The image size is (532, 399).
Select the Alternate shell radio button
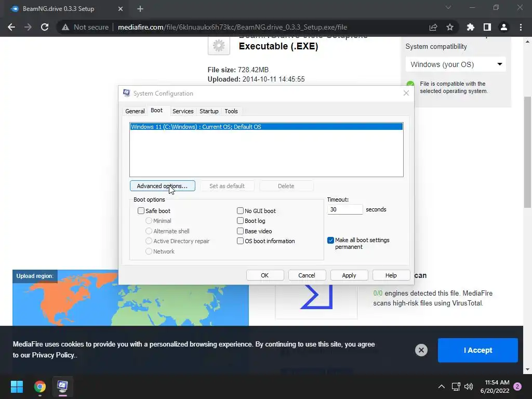tap(149, 231)
